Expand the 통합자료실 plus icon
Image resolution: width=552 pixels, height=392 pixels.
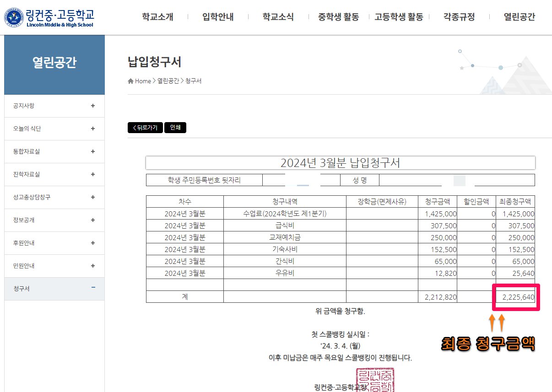pos(93,151)
